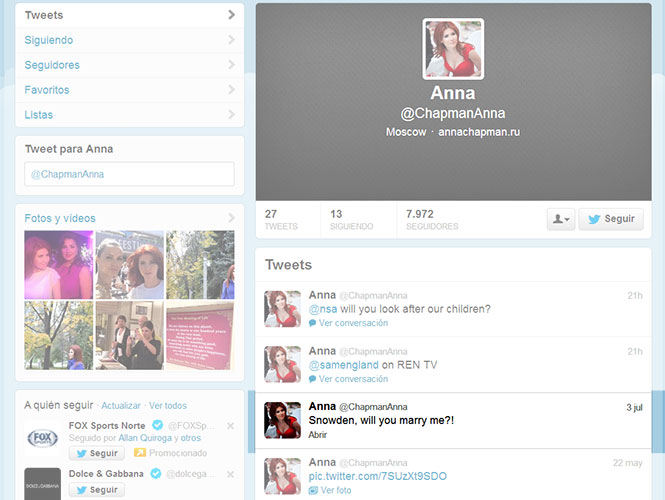Screen dimensions: 665x500
Task: Open the Allan Quiroga link
Action: pyautogui.click(x=145, y=438)
